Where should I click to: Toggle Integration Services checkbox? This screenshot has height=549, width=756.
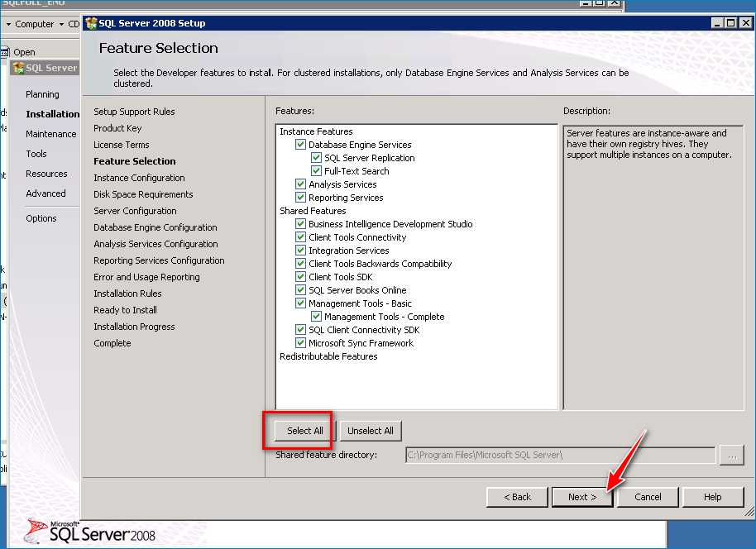pos(300,251)
